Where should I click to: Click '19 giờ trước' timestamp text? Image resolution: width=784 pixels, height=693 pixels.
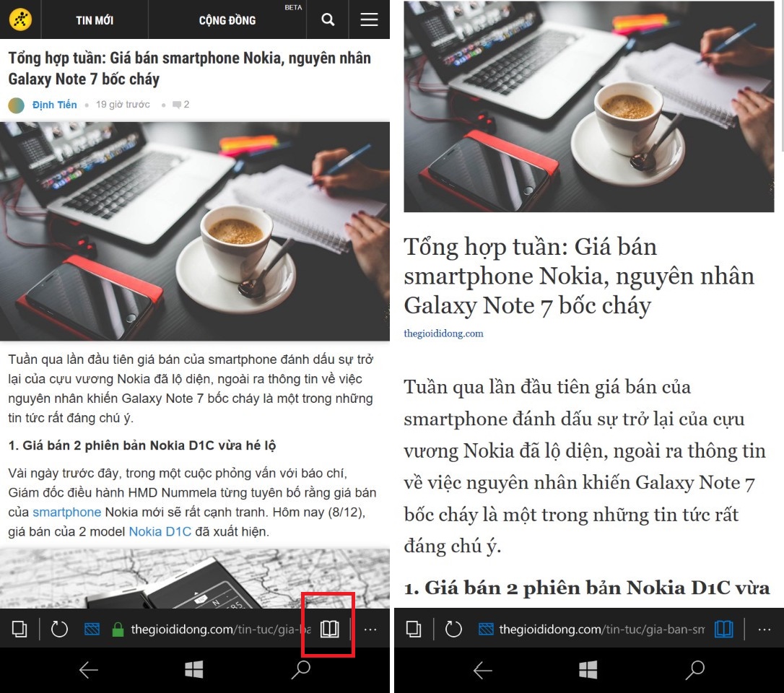[x=123, y=105]
